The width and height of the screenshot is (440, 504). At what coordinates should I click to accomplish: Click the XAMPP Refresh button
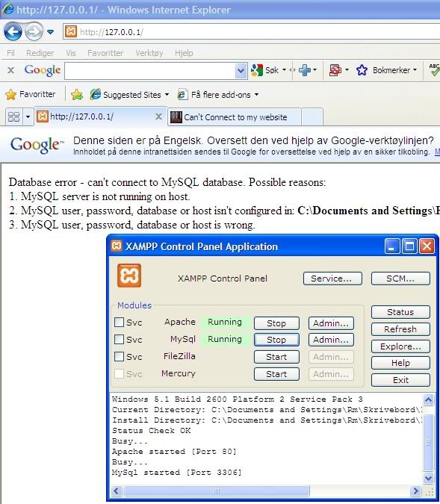pyautogui.click(x=400, y=329)
